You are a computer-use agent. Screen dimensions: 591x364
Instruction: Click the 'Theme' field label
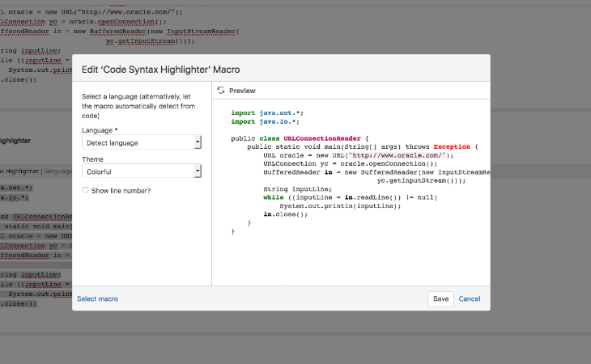(x=93, y=159)
